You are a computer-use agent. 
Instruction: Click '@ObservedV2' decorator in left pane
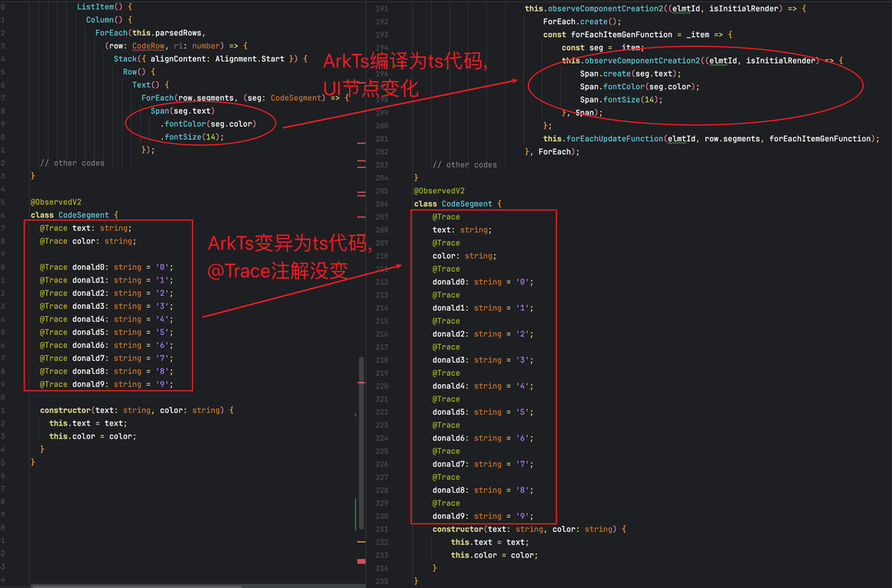coord(56,202)
